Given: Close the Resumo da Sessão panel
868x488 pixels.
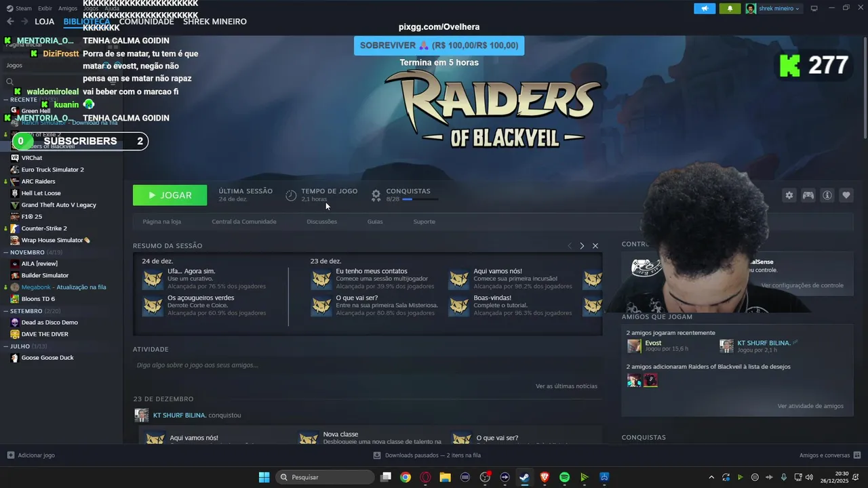Looking at the screenshot, I should click(595, 245).
